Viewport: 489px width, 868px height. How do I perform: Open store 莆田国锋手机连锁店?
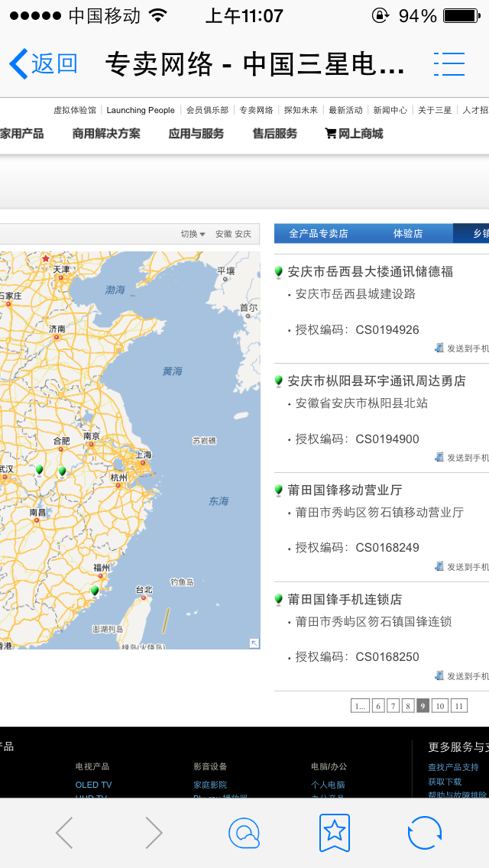coord(345,599)
